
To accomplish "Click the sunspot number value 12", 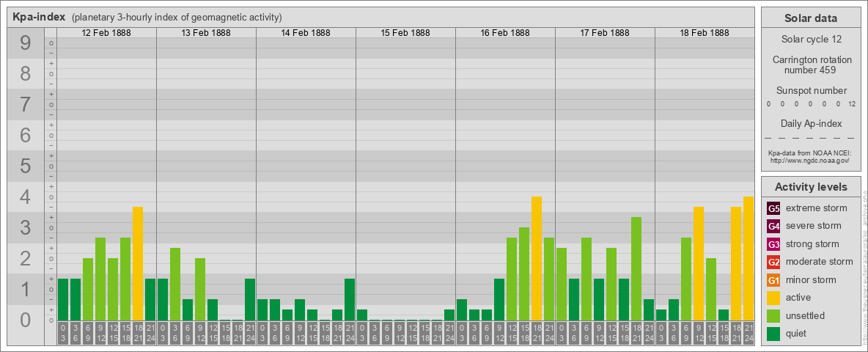I will point(851,104).
